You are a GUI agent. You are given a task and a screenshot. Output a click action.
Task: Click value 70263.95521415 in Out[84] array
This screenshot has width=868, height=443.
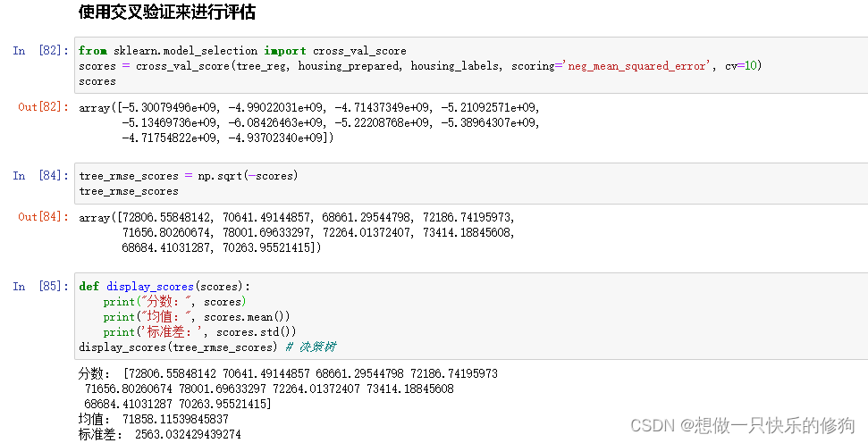coord(267,247)
